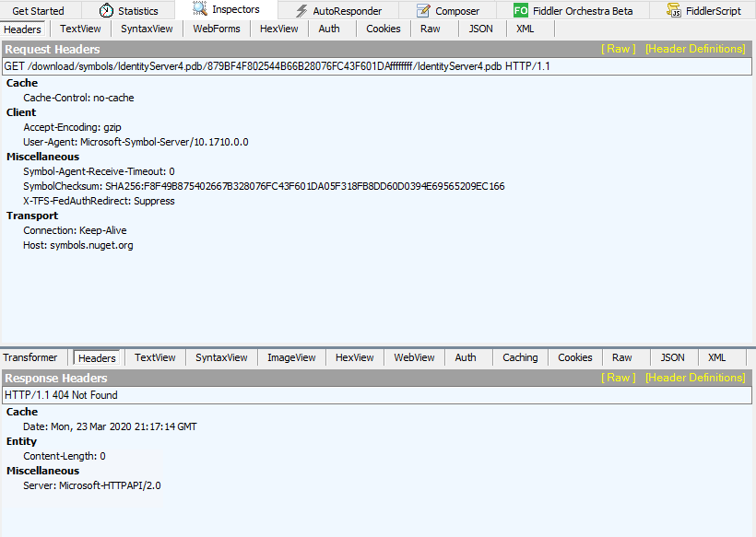Select the Transformer response tab
The image size is (756, 537).
click(x=31, y=357)
